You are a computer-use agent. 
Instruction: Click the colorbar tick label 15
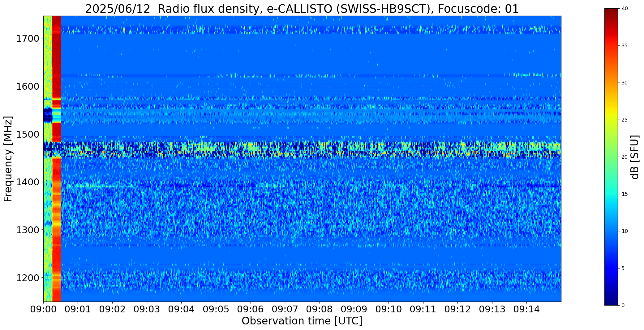pos(625,194)
